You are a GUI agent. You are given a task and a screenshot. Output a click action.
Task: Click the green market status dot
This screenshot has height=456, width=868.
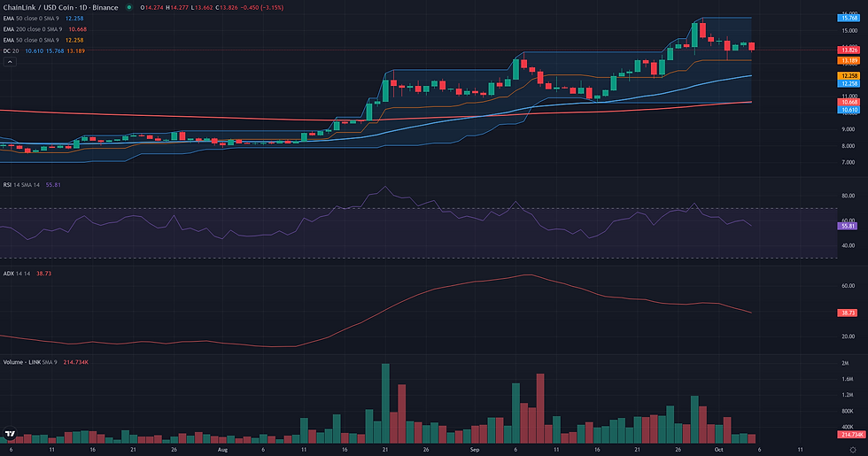(x=129, y=7)
